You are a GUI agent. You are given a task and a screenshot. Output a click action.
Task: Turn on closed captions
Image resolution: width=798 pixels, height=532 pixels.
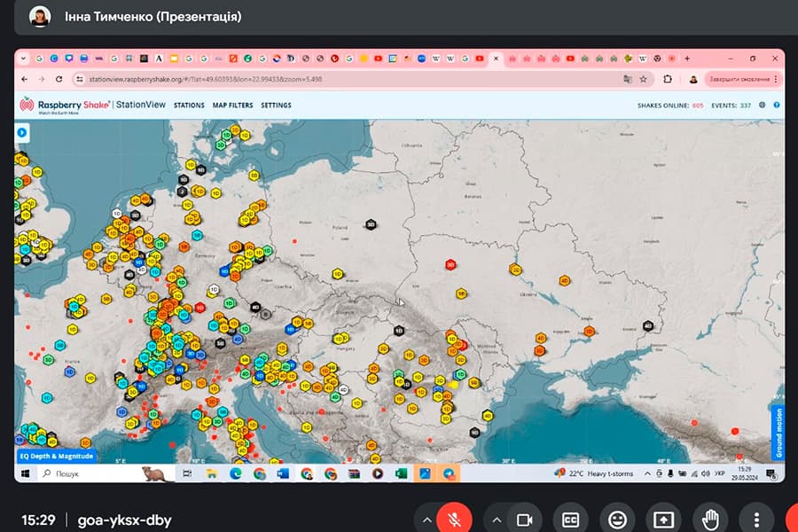(x=570, y=519)
